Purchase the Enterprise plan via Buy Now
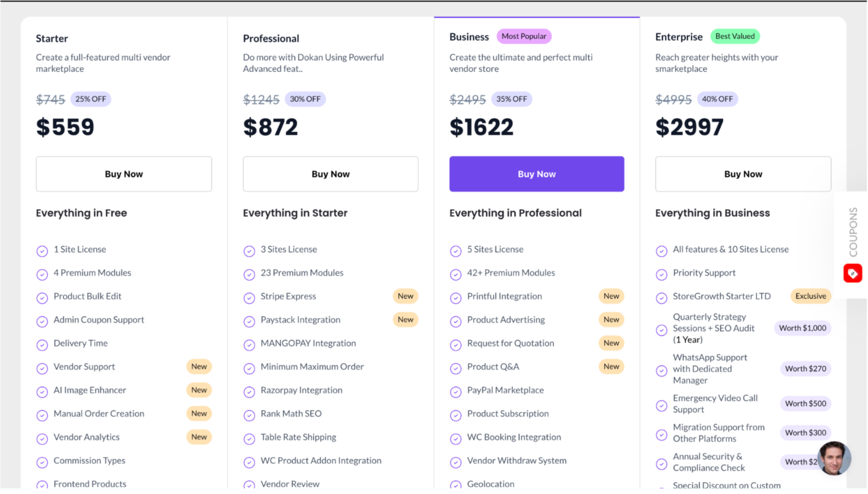 [743, 174]
